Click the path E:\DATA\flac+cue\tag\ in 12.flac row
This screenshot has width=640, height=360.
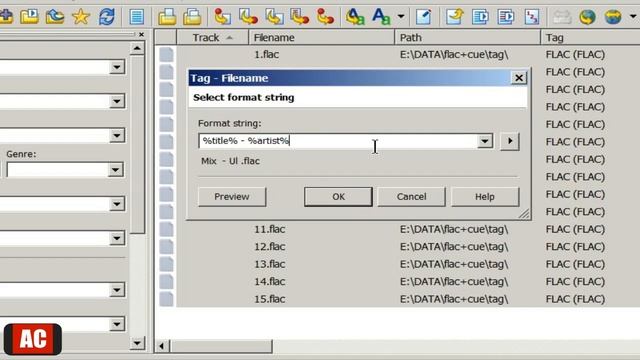pos(454,247)
